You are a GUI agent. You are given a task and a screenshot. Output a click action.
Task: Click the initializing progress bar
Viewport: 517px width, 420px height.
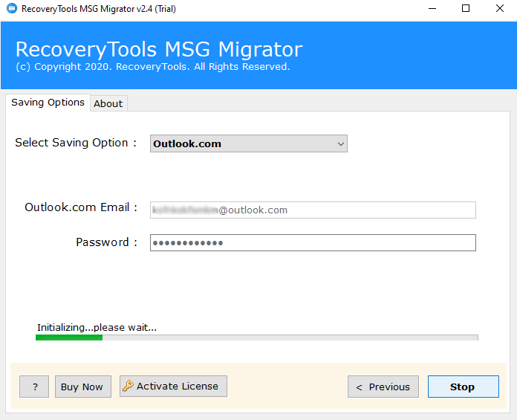[257, 337]
